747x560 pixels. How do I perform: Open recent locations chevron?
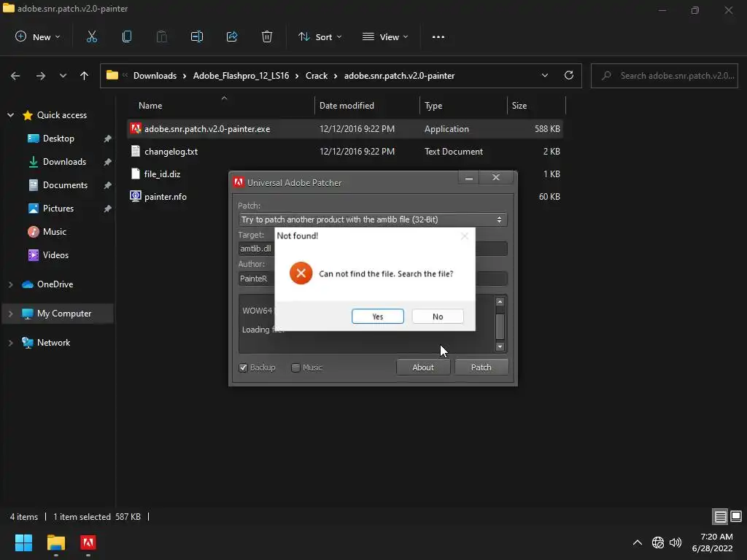[63, 76]
